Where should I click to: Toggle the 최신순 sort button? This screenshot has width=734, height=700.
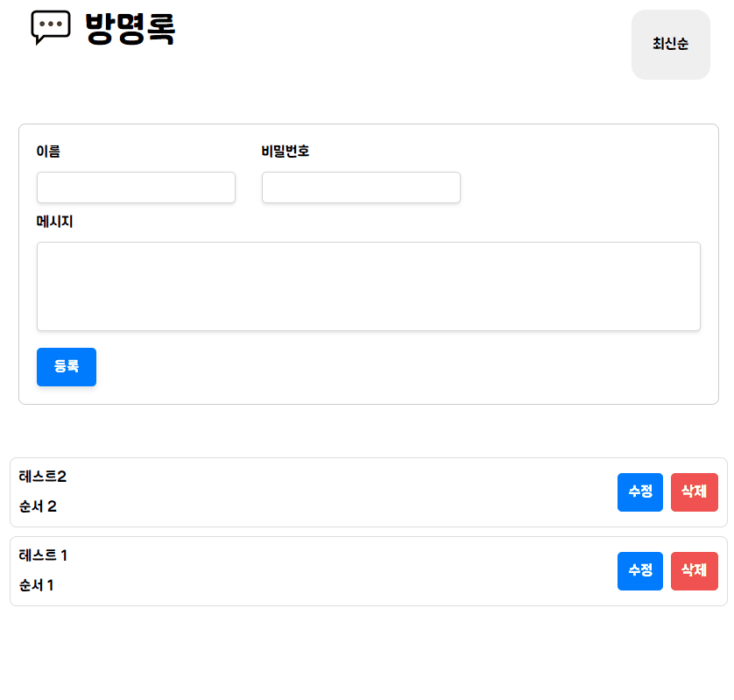[670, 45]
